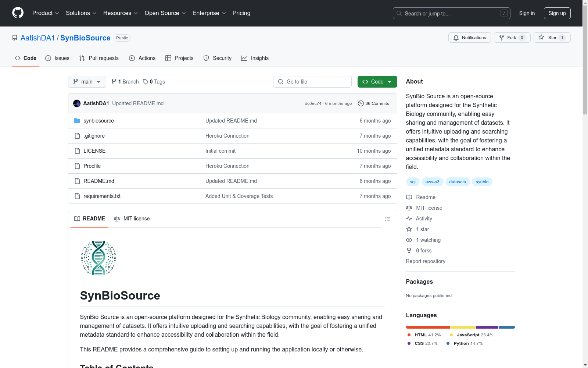Image resolution: width=588 pixels, height=368 pixels.
Task: Click the star icon beside 1 star
Action: [409, 229]
